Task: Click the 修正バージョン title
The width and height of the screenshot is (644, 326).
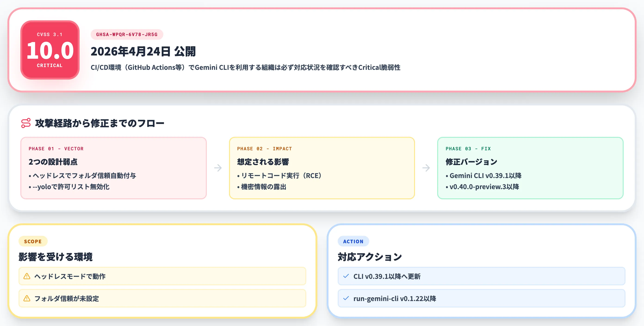Action: pyautogui.click(x=471, y=162)
